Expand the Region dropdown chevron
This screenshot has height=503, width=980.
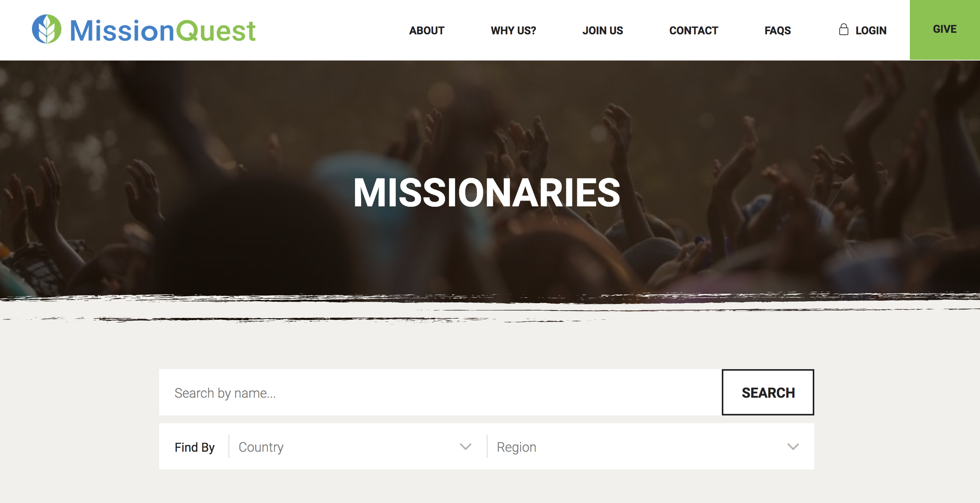(793, 447)
